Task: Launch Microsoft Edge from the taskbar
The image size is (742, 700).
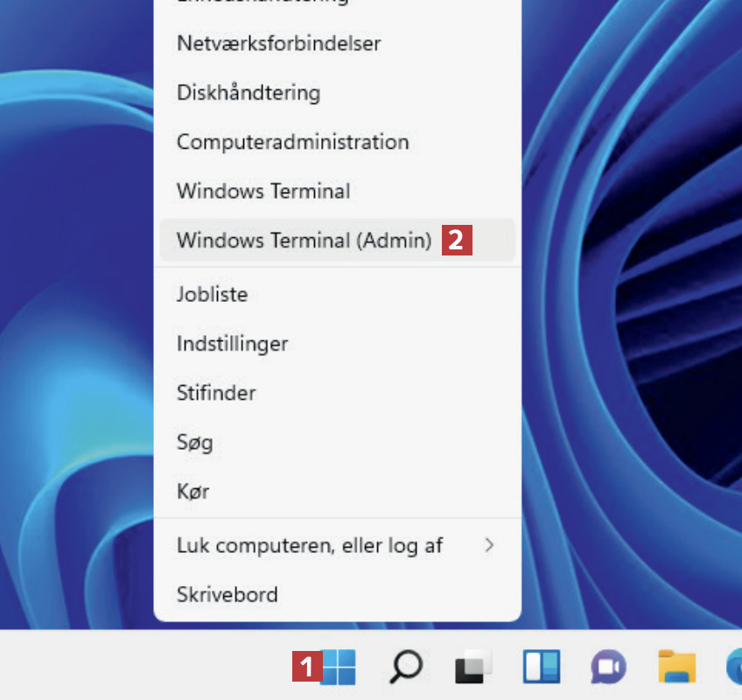Action: point(735,668)
